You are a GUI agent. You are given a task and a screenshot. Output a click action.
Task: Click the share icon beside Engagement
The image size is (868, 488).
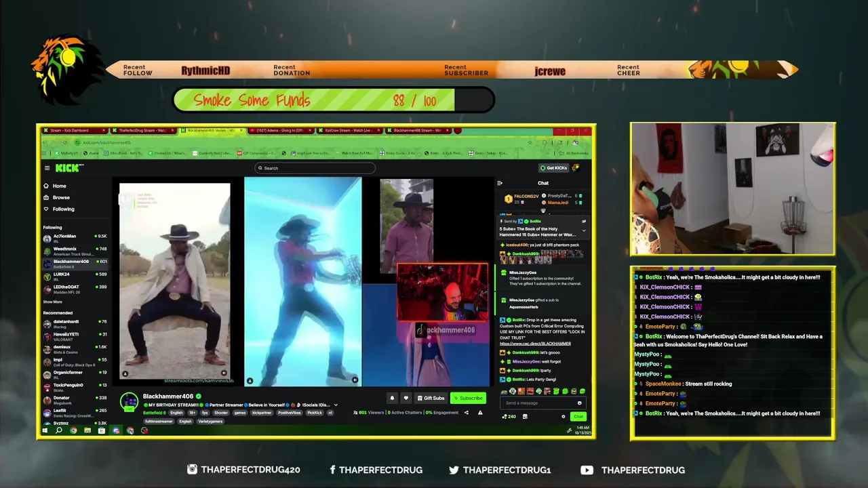[x=467, y=412]
